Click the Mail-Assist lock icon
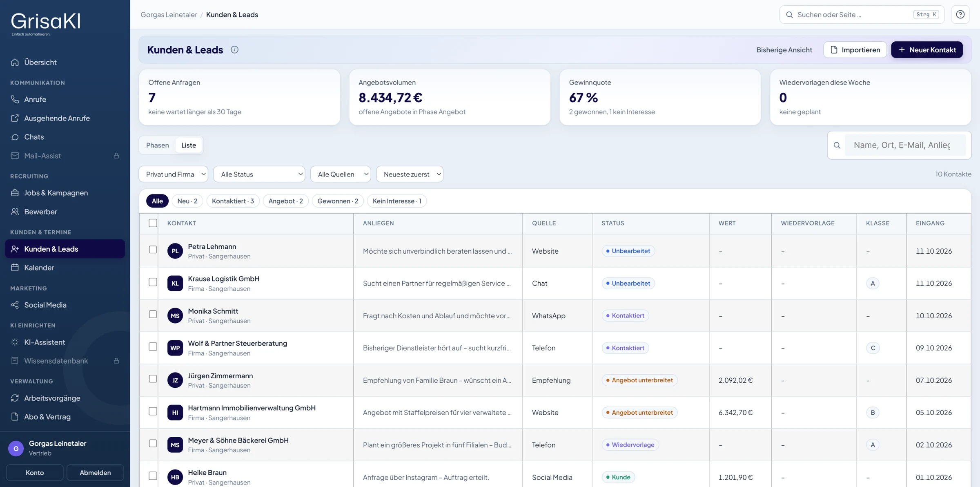This screenshot has height=487, width=980. pyautogui.click(x=116, y=156)
